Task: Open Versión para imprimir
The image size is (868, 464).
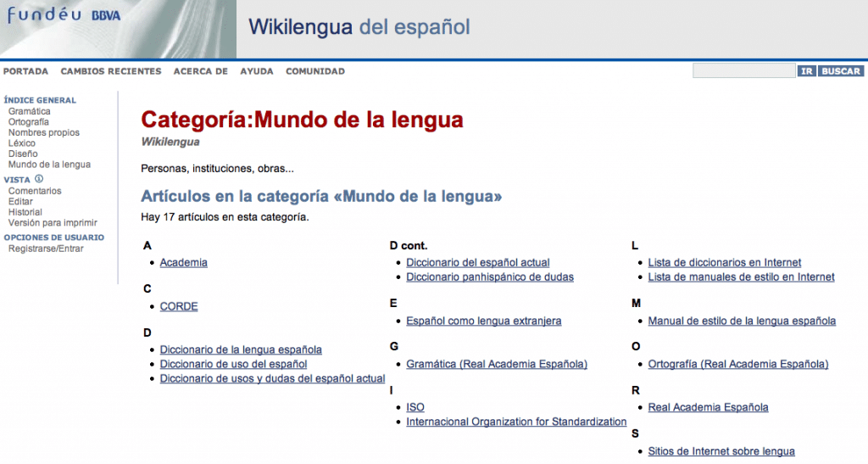Action: click(x=53, y=222)
